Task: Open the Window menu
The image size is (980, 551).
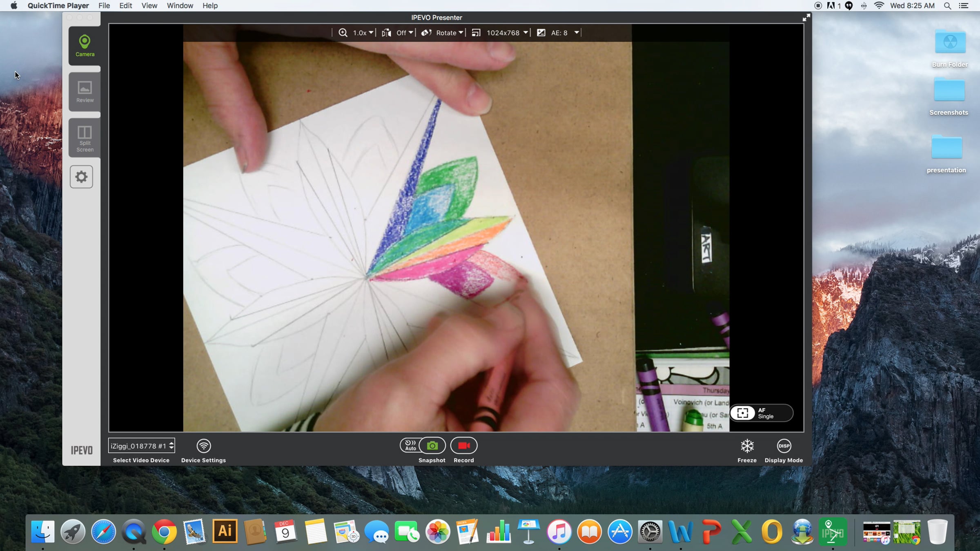Action: point(180,6)
